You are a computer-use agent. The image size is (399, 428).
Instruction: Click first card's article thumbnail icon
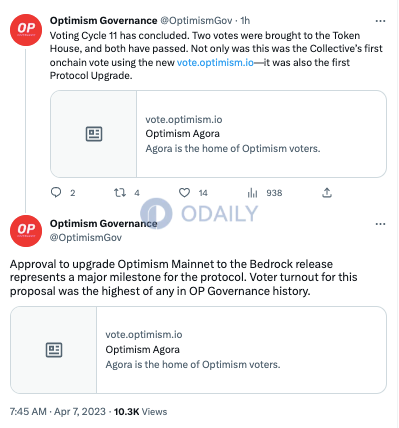[x=94, y=134]
